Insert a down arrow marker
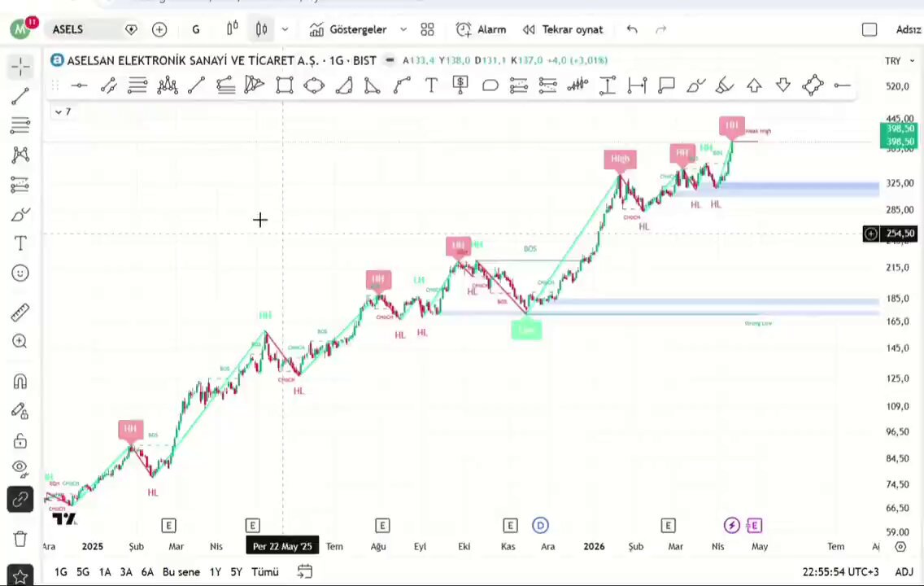The width and height of the screenshot is (924, 586). (783, 85)
